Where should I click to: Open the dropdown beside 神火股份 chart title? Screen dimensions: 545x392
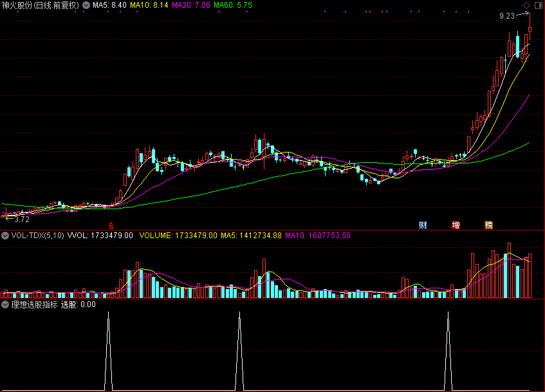click(x=86, y=5)
